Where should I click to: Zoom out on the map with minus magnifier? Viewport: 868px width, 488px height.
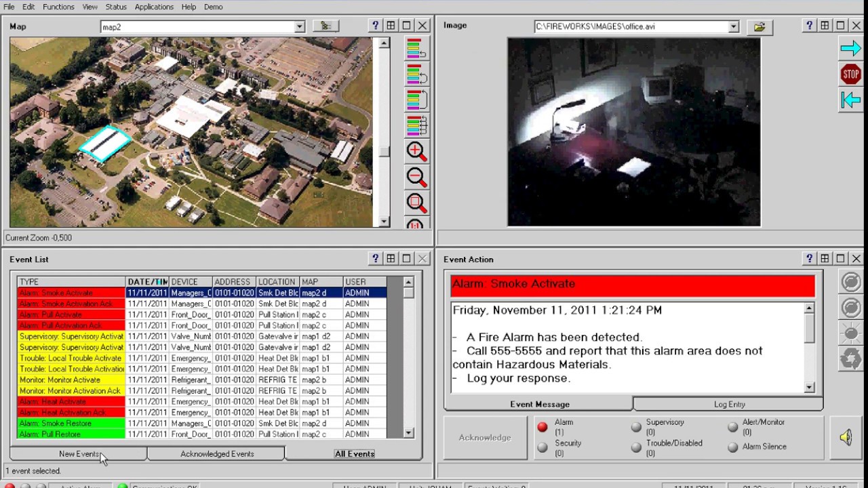click(x=416, y=177)
